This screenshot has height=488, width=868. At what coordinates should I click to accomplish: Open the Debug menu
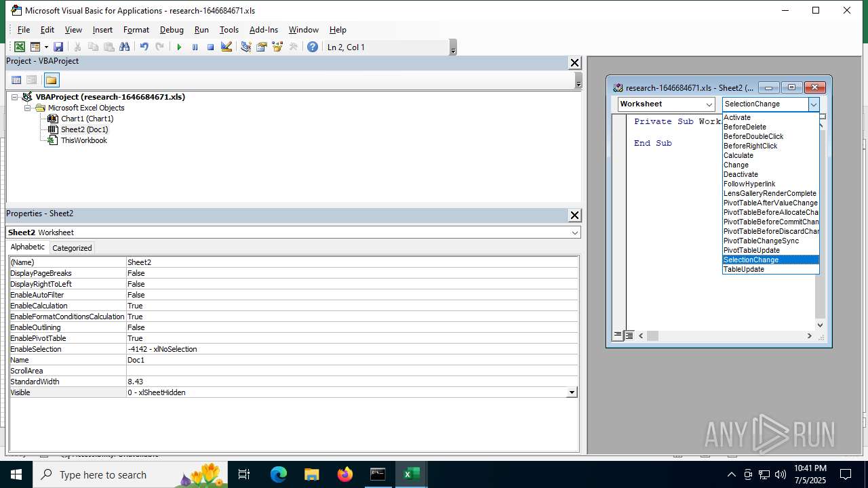[172, 30]
